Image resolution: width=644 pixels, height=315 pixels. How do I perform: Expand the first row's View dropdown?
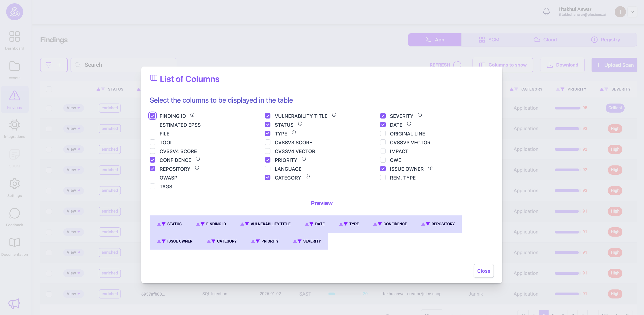click(x=73, y=108)
